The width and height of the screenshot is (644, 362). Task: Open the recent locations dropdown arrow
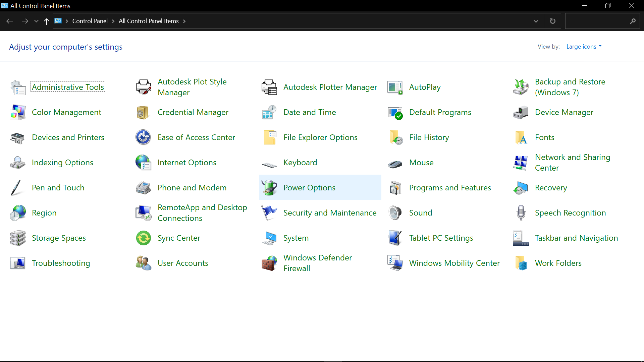[36, 21]
